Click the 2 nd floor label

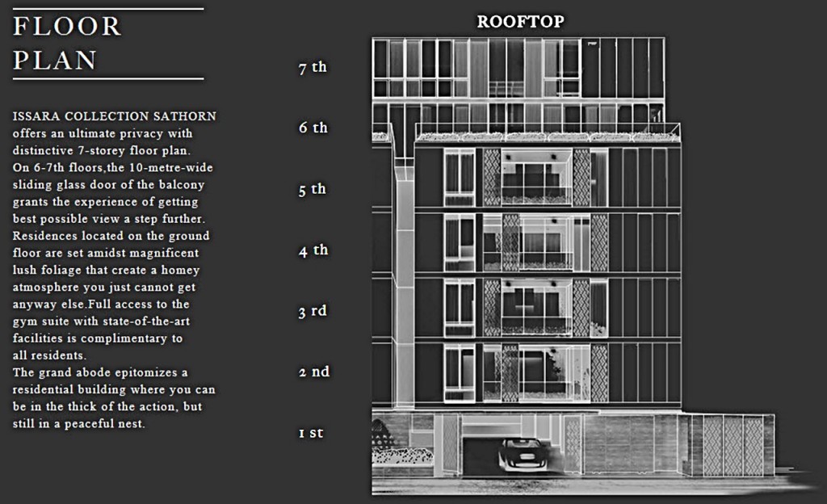click(313, 372)
